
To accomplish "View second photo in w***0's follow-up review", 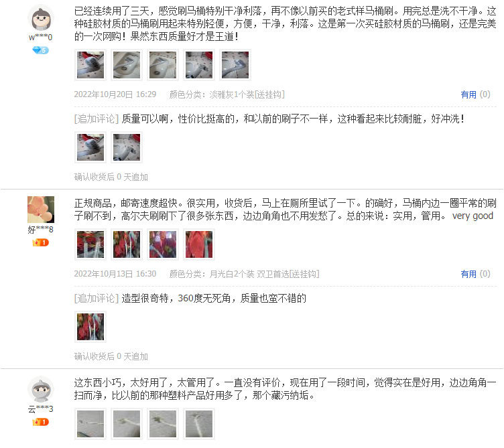I will pos(127,147).
